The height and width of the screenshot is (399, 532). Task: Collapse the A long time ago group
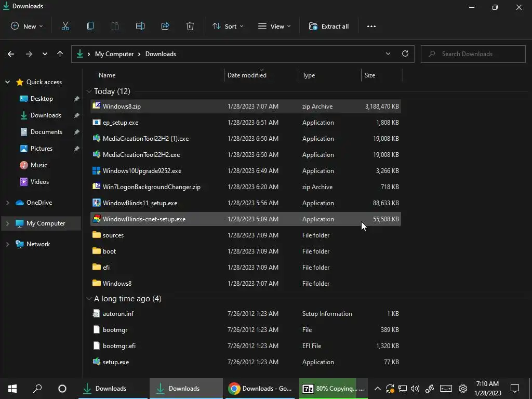coord(89,299)
